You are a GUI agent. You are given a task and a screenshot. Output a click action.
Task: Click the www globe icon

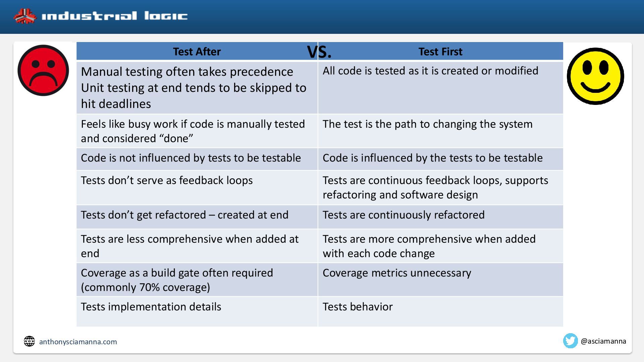tap(29, 341)
